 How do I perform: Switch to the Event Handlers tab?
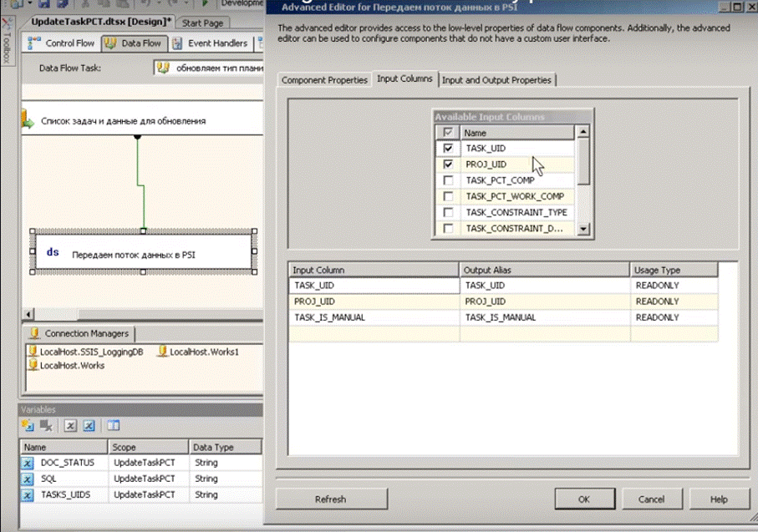click(x=211, y=43)
